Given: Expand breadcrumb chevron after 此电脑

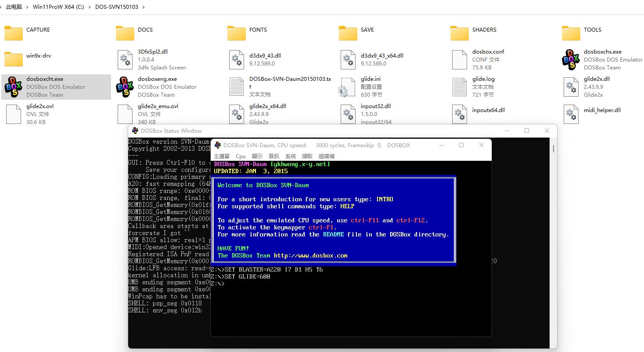Looking at the screenshot, I should 26,7.
